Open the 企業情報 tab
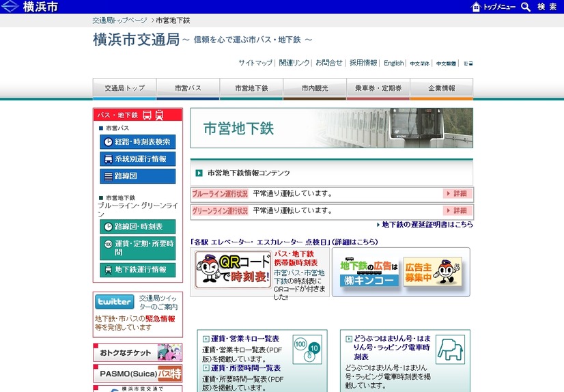This screenshot has height=392, width=564. [441, 89]
